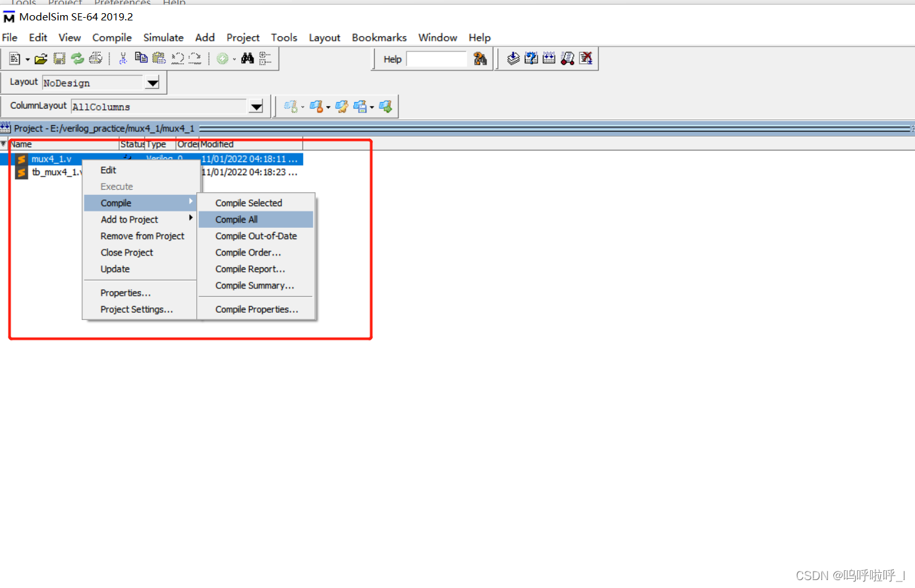Click the Open folder toolbar icon
This screenshot has height=588, width=915.
[41, 59]
